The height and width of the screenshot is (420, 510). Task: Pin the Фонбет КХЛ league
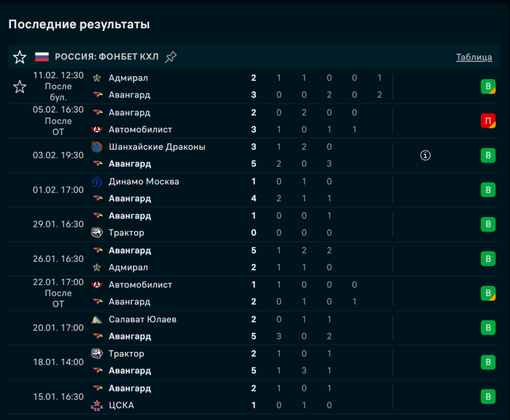(x=171, y=57)
